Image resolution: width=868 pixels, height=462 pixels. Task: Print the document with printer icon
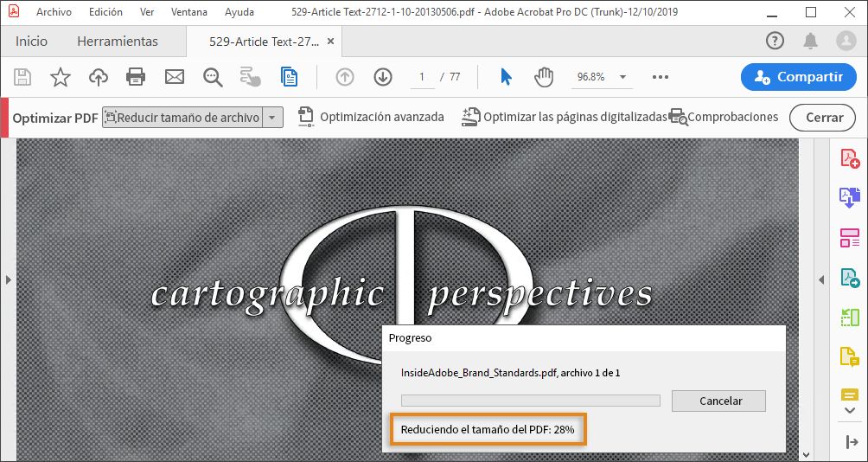click(x=136, y=77)
